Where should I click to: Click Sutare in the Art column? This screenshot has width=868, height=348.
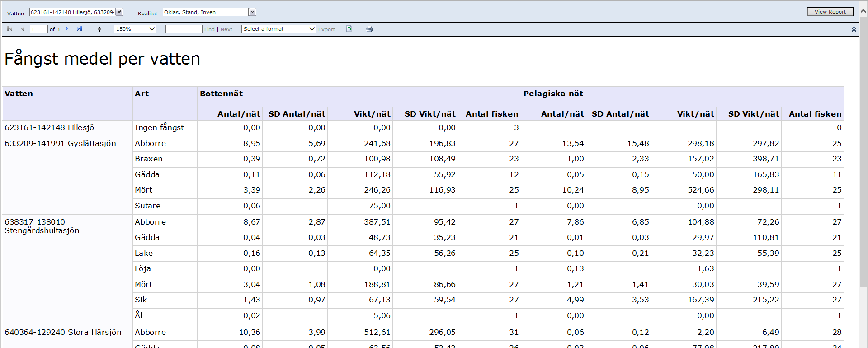(147, 206)
